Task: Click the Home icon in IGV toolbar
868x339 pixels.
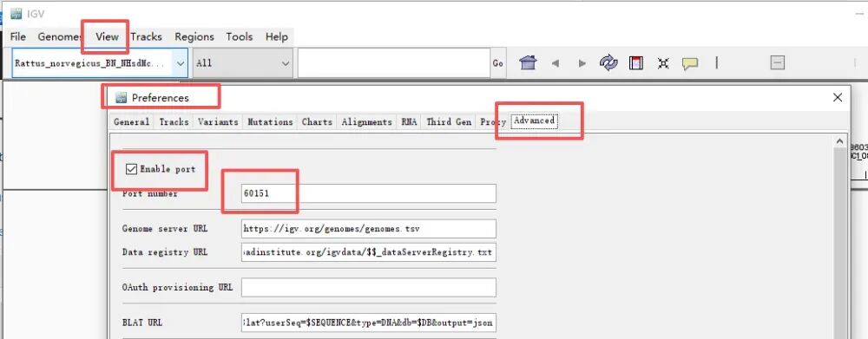Action: tap(528, 63)
